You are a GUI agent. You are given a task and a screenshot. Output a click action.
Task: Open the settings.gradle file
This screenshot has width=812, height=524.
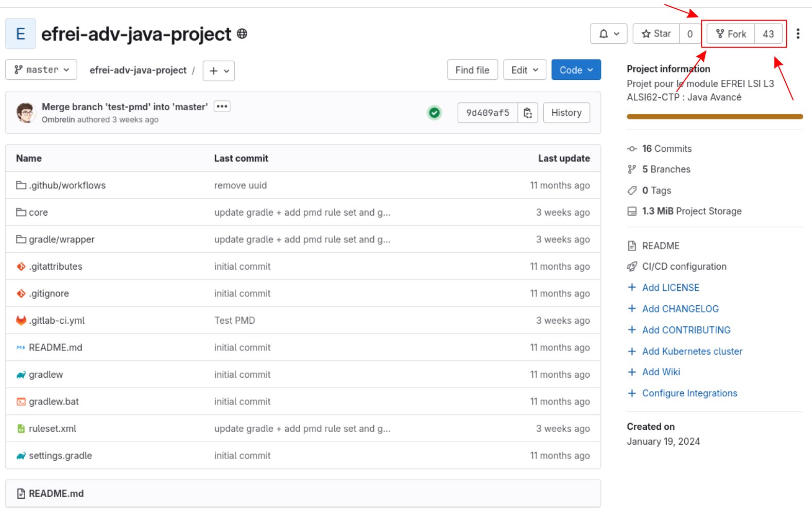coord(60,456)
